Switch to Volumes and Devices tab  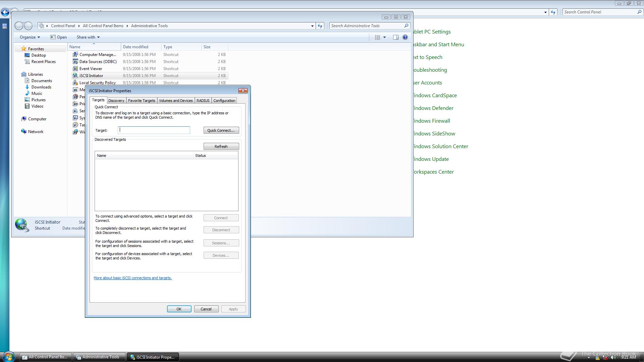(176, 101)
